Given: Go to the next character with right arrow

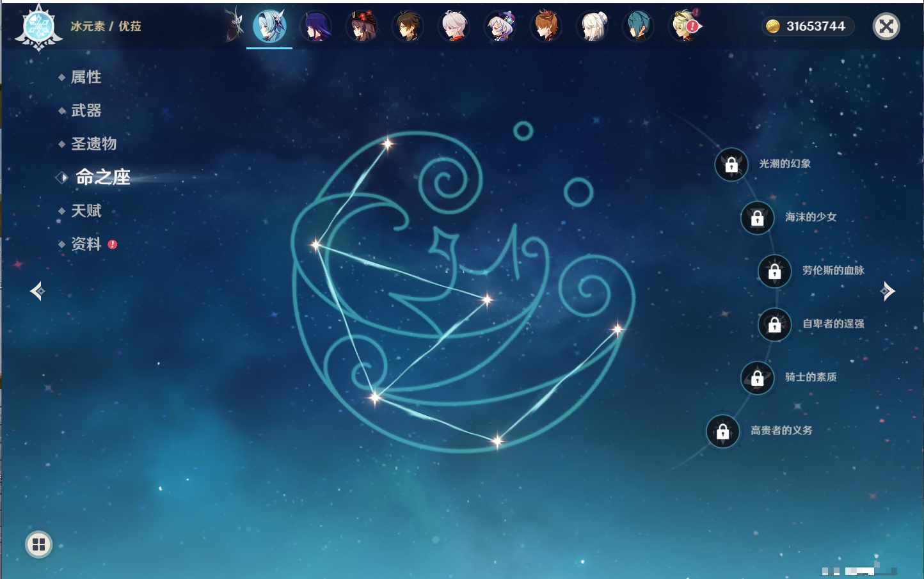Looking at the screenshot, I should [x=888, y=291].
